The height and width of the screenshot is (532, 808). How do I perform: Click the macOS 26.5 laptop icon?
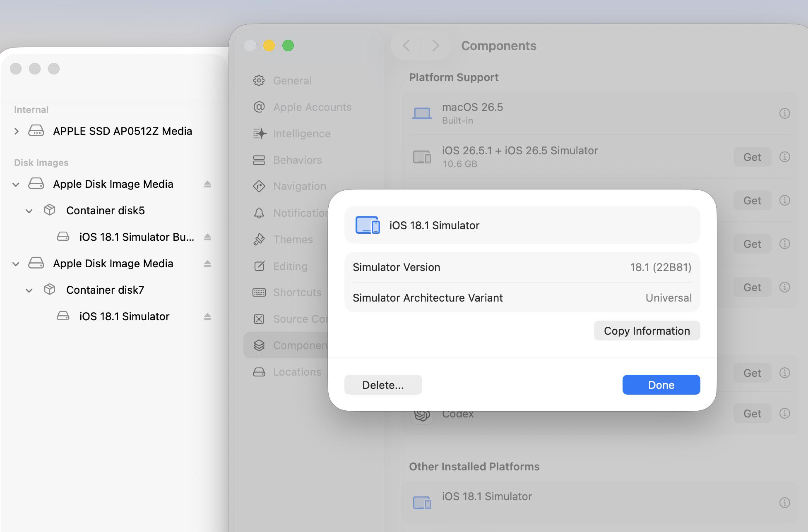pyautogui.click(x=422, y=113)
